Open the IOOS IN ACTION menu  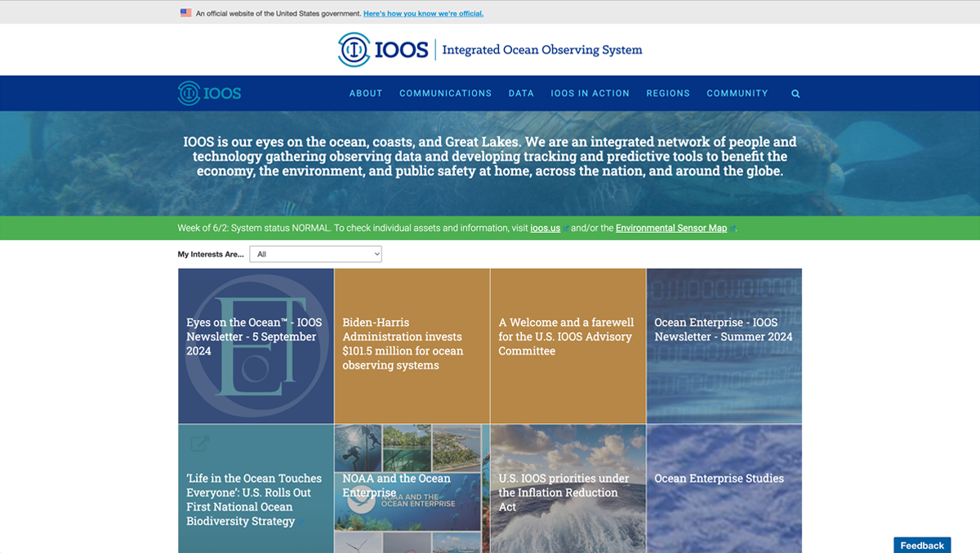tap(590, 93)
